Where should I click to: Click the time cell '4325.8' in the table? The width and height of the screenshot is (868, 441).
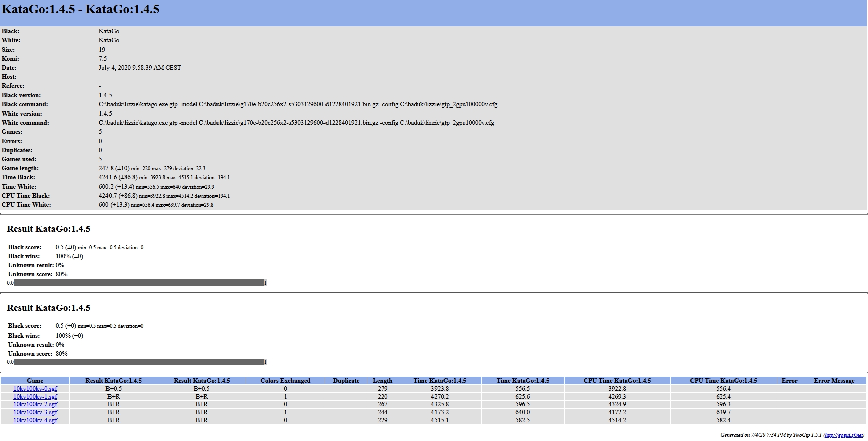(440, 404)
